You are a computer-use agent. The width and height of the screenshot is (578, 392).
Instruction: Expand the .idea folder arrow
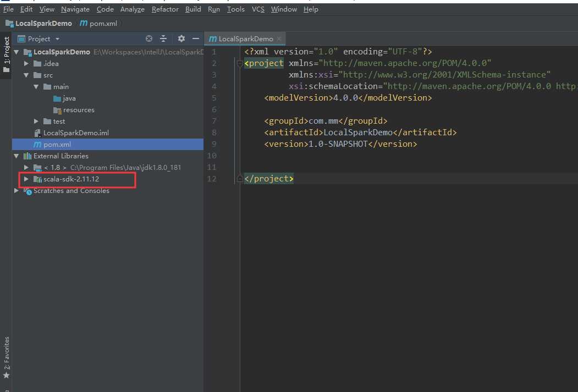(26, 63)
